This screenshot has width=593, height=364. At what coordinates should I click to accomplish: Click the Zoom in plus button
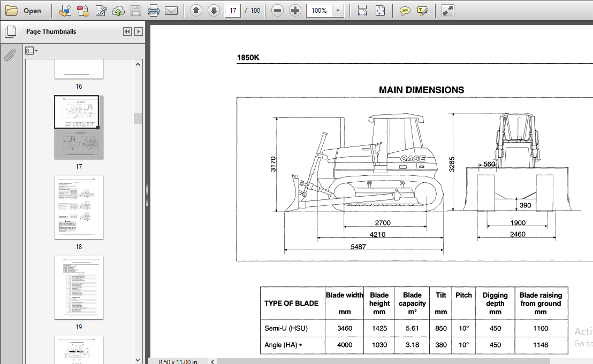click(295, 11)
